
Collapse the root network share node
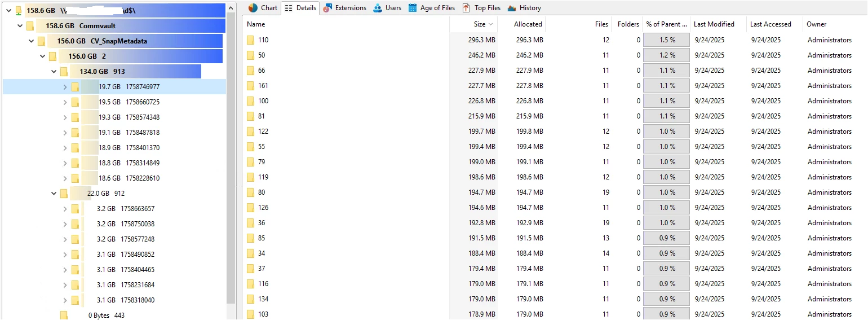tap(8, 11)
